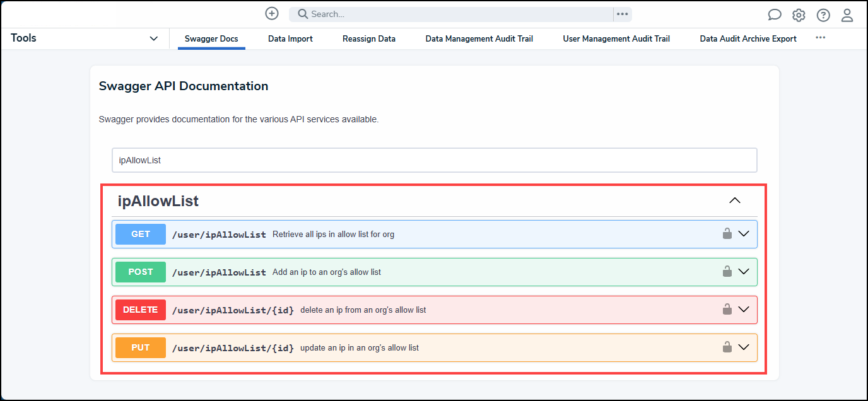Click the DELETE method button
The width and height of the screenshot is (868, 401).
click(x=141, y=310)
